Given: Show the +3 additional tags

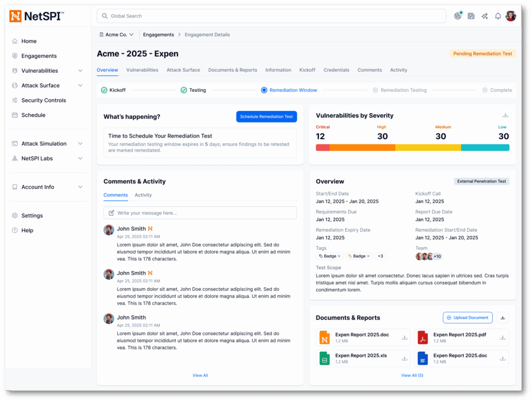Looking at the screenshot, I should tap(380, 256).
